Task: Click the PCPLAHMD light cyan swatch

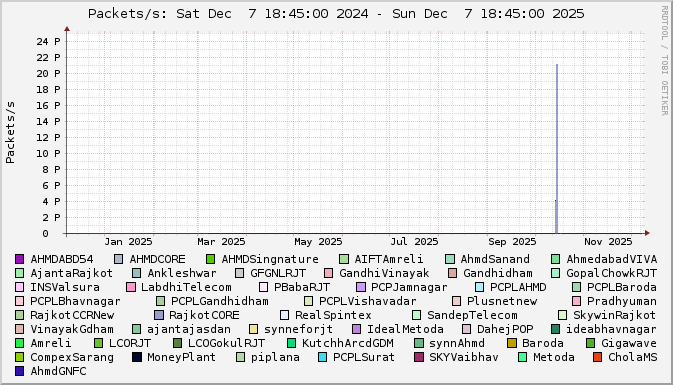Action: [x=479, y=287]
